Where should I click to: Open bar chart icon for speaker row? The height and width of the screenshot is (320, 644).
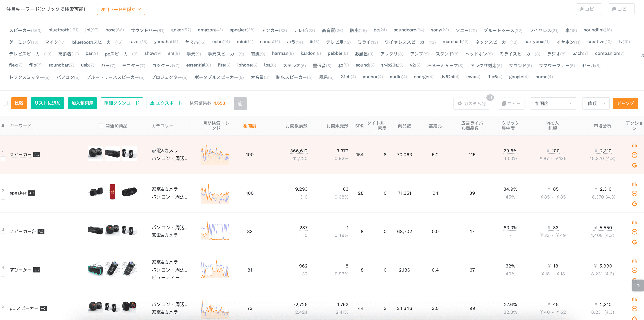point(634,184)
